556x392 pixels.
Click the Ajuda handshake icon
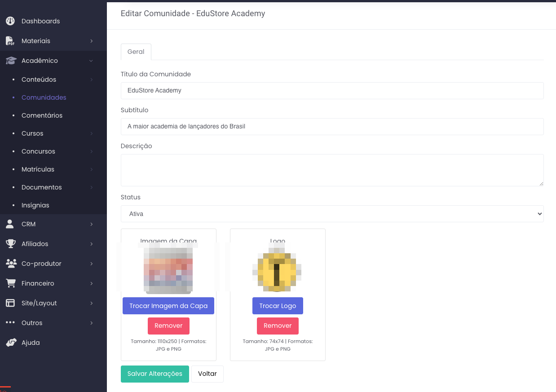click(10, 343)
